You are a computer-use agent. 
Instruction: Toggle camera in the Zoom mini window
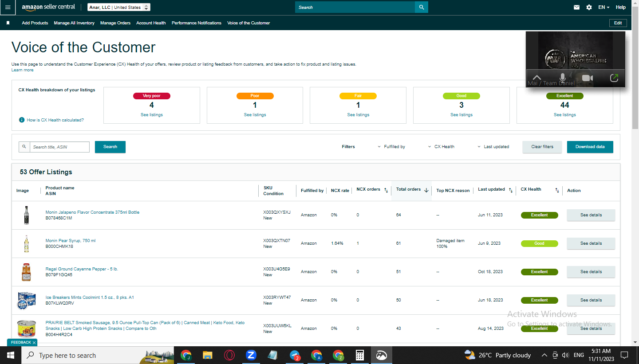pyautogui.click(x=588, y=78)
